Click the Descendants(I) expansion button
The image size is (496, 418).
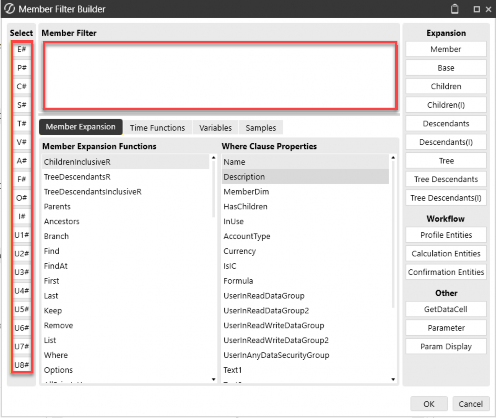tap(446, 142)
